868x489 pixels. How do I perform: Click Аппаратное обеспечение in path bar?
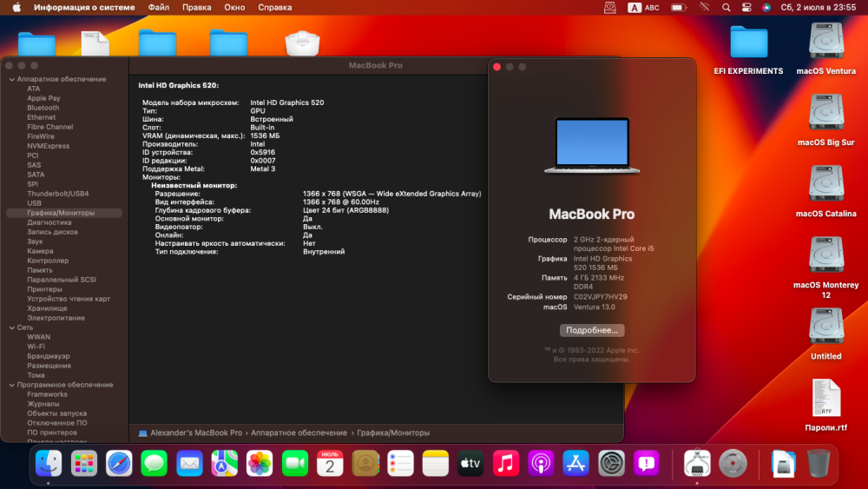point(299,433)
